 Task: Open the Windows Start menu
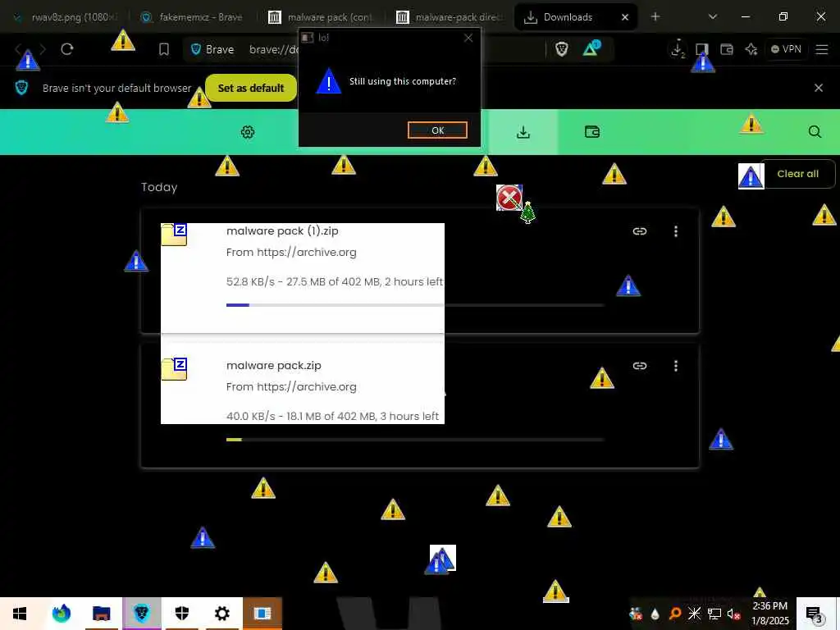pyautogui.click(x=20, y=614)
